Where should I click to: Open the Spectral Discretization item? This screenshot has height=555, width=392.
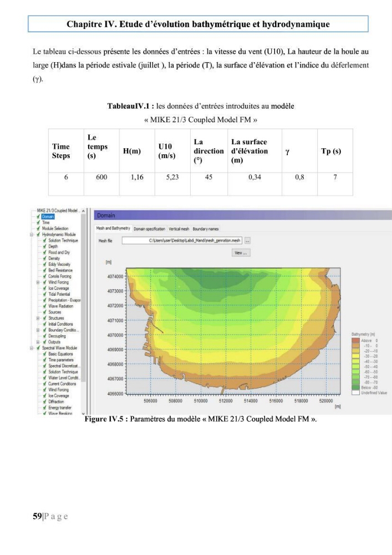[x=64, y=366]
